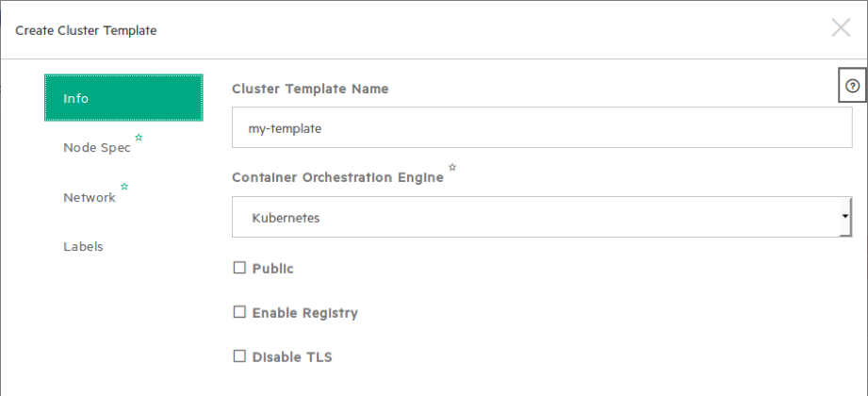Tick the Public checkbox
This screenshot has height=396, width=868.
click(x=239, y=269)
